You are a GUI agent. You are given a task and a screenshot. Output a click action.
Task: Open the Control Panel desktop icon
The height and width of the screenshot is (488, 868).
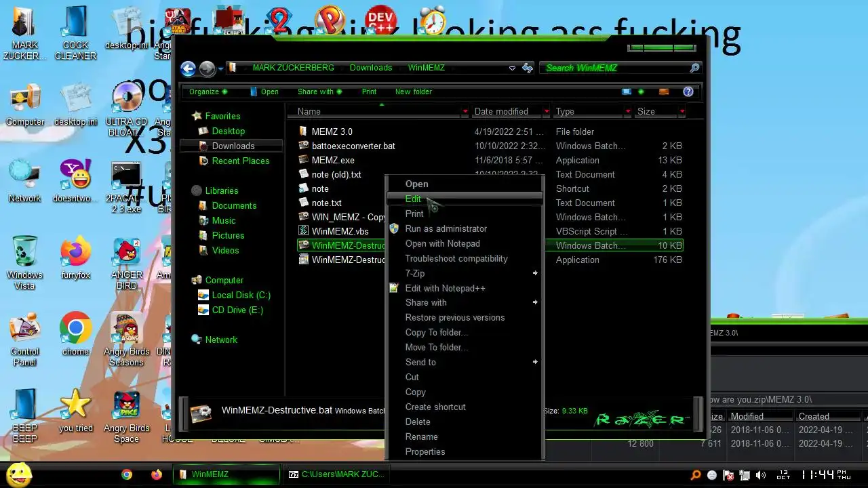tap(25, 340)
